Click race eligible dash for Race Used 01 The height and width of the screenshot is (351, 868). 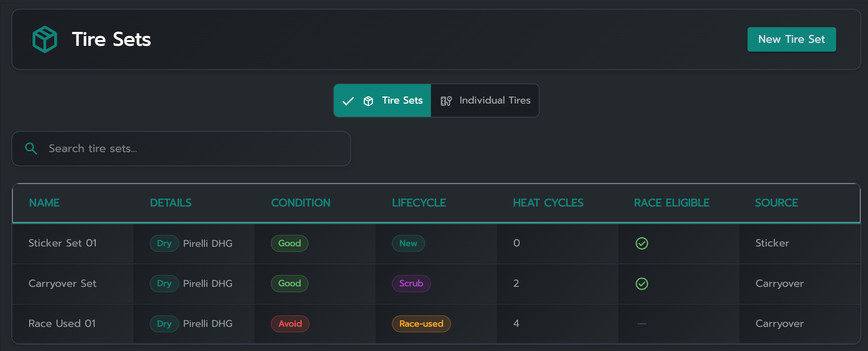coord(642,324)
